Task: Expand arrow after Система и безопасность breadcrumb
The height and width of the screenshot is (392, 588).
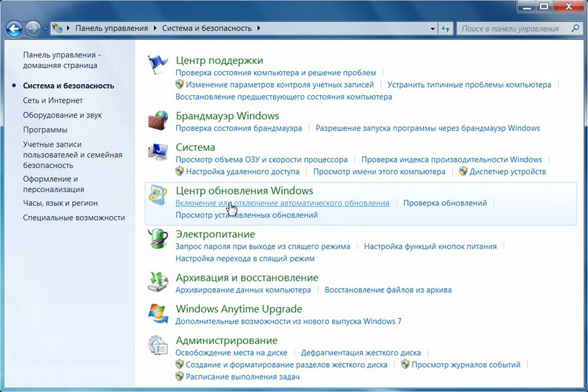Action: 259,28
